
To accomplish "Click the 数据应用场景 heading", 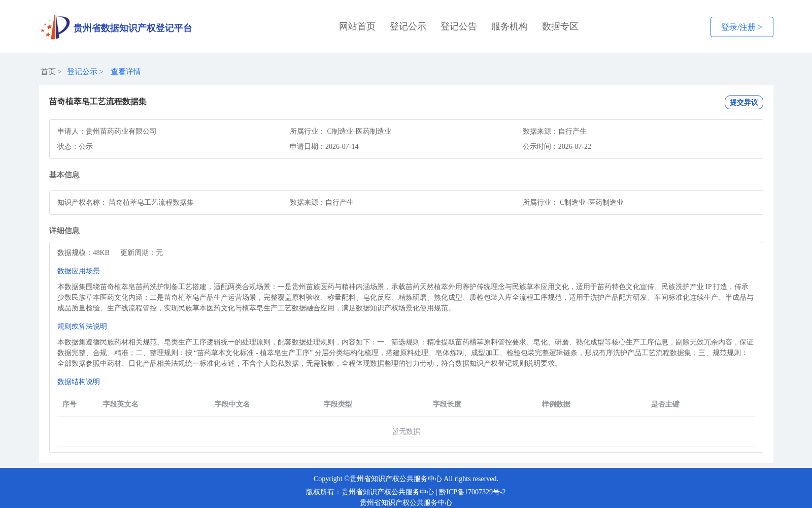I will coord(79,271).
